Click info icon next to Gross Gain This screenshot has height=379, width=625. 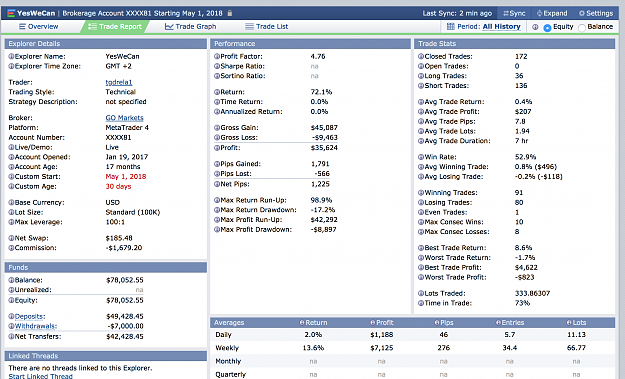(x=217, y=128)
